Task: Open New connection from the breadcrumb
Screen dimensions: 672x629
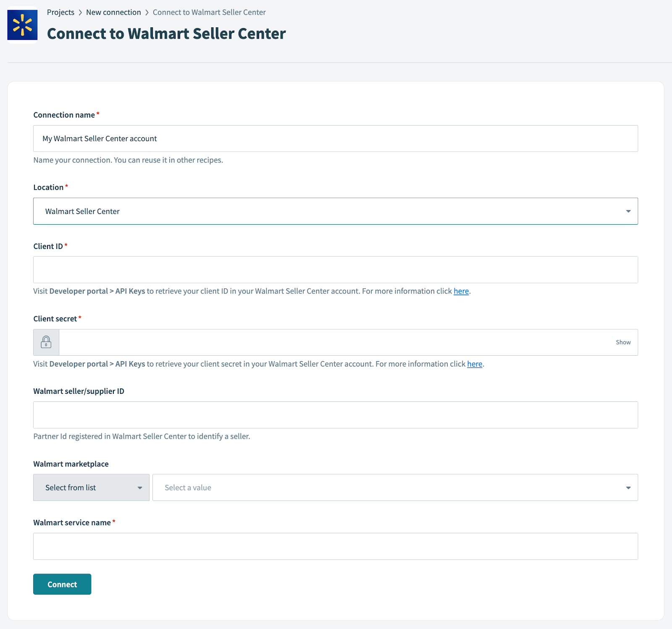Action: point(113,12)
